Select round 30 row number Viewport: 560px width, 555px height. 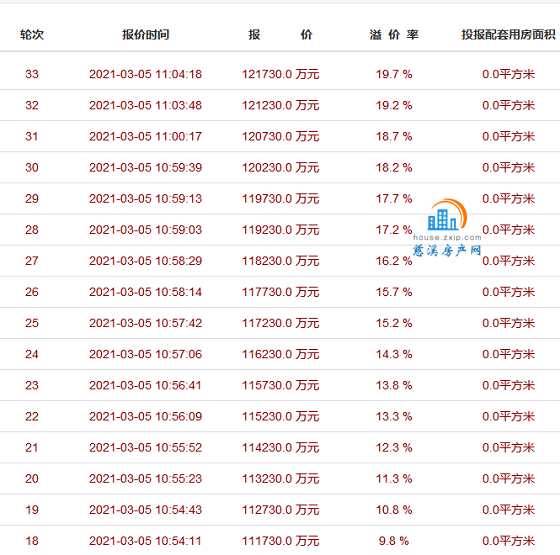pos(32,167)
